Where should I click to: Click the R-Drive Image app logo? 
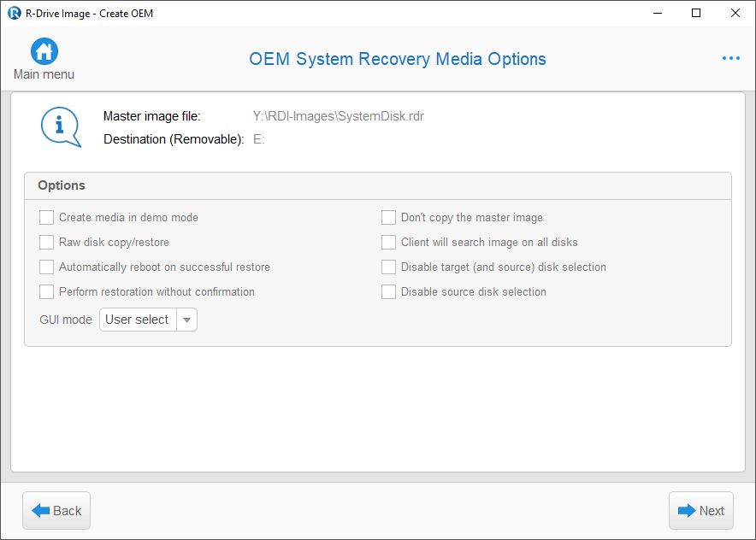click(x=15, y=13)
